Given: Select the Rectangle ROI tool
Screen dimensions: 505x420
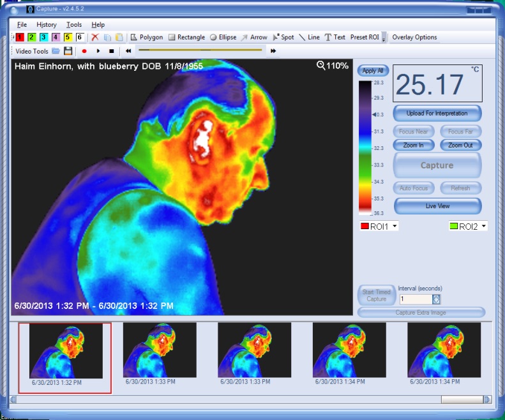Looking at the screenshot, I should [x=187, y=38].
